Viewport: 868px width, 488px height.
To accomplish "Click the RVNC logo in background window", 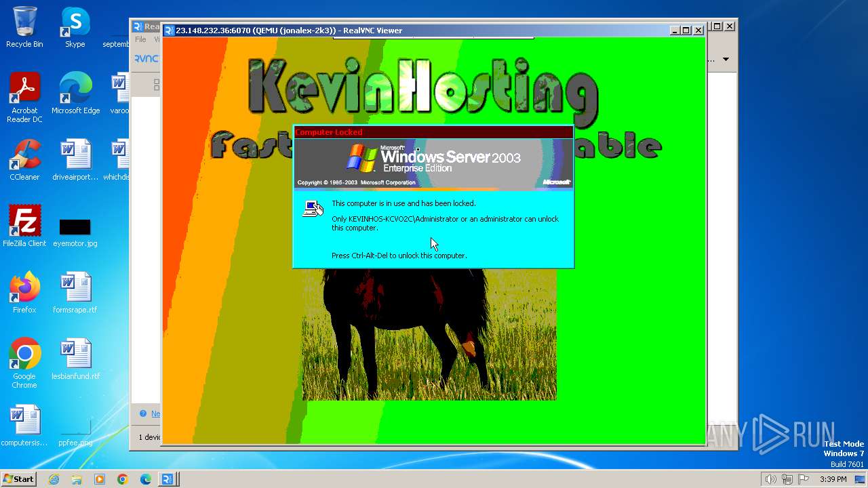I will click(x=146, y=59).
